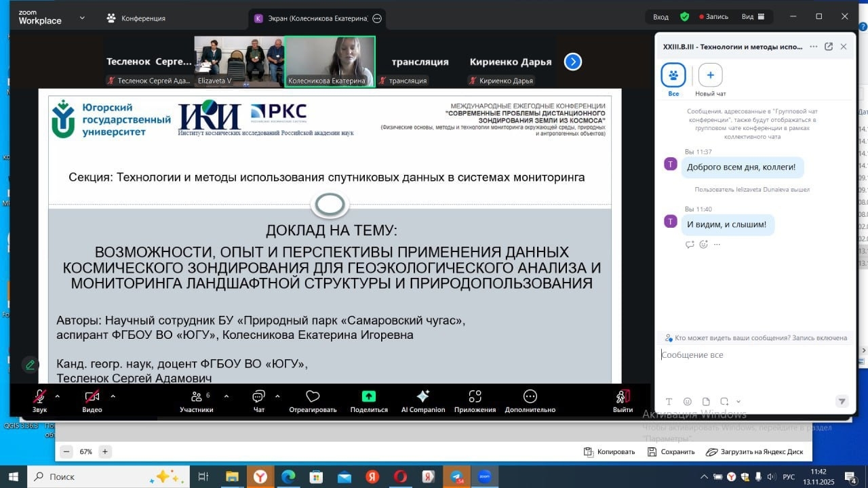Image resolution: width=868 pixels, height=488 pixels.
Task: Show next participants with blue arrow
Action: click(x=572, y=62)
